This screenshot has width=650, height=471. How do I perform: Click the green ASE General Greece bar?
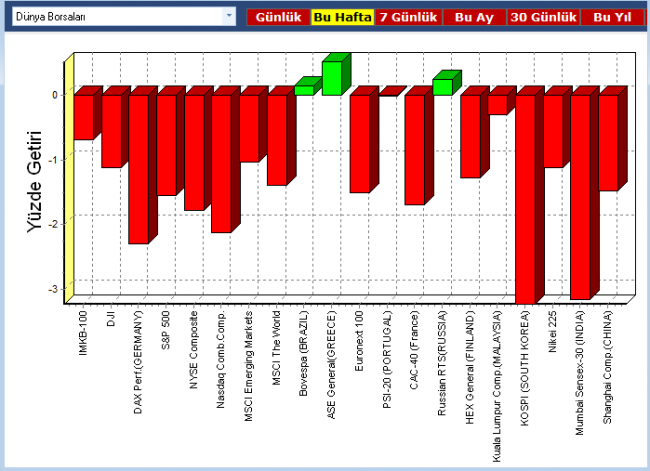click(x=332, y=78)
